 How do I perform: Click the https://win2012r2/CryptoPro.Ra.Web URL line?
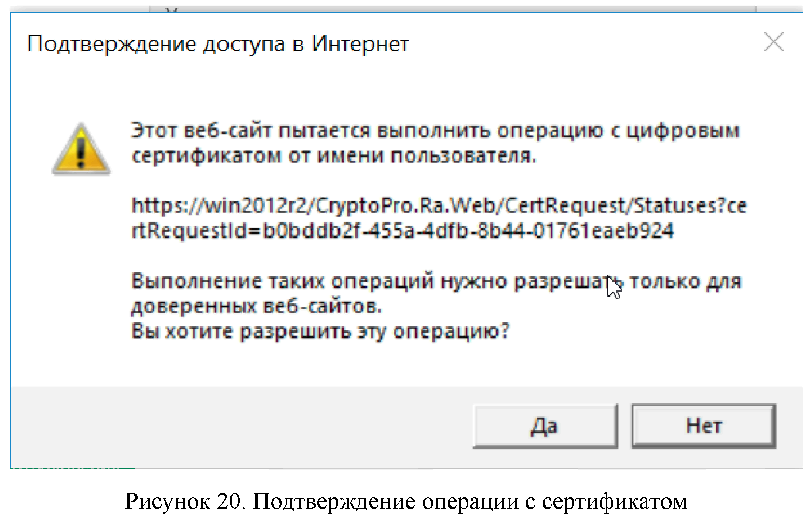tap(439, 206)
